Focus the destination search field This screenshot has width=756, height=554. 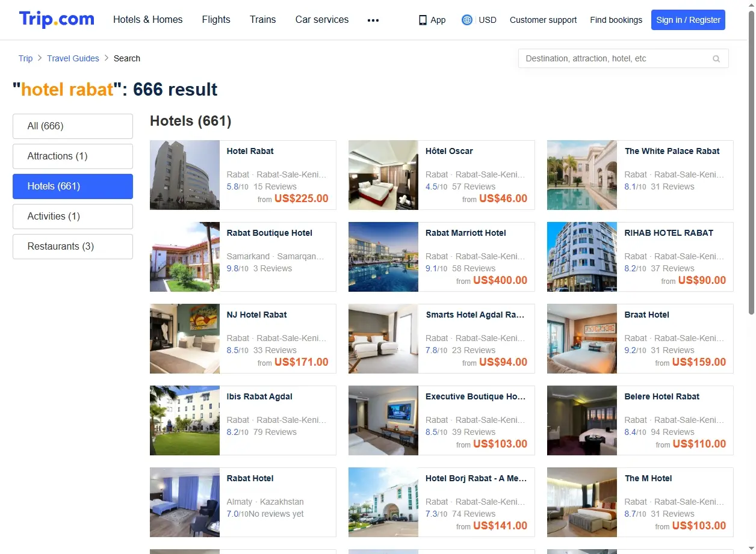click(x=623, y=58)
